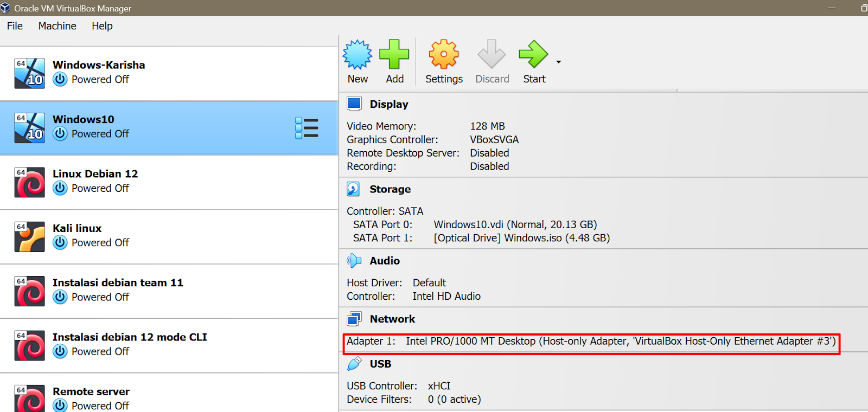Click the Host Driver Default value

429,283
